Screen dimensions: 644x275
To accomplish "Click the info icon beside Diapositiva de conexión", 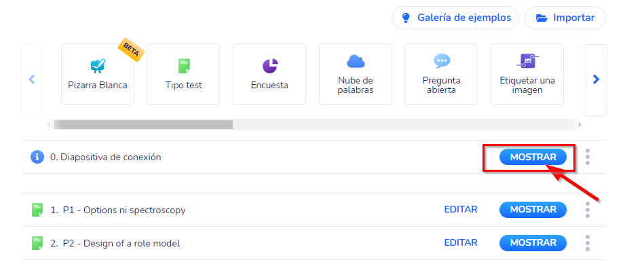I will (x=37, y=157).
